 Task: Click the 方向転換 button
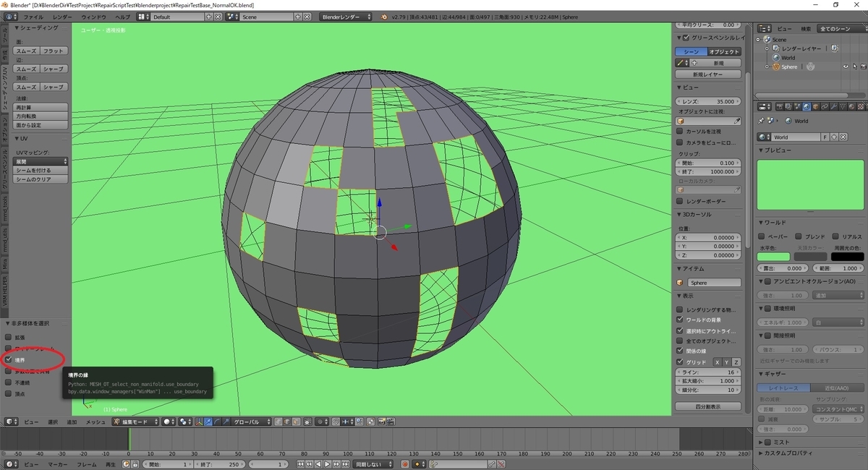click(41, 116)
